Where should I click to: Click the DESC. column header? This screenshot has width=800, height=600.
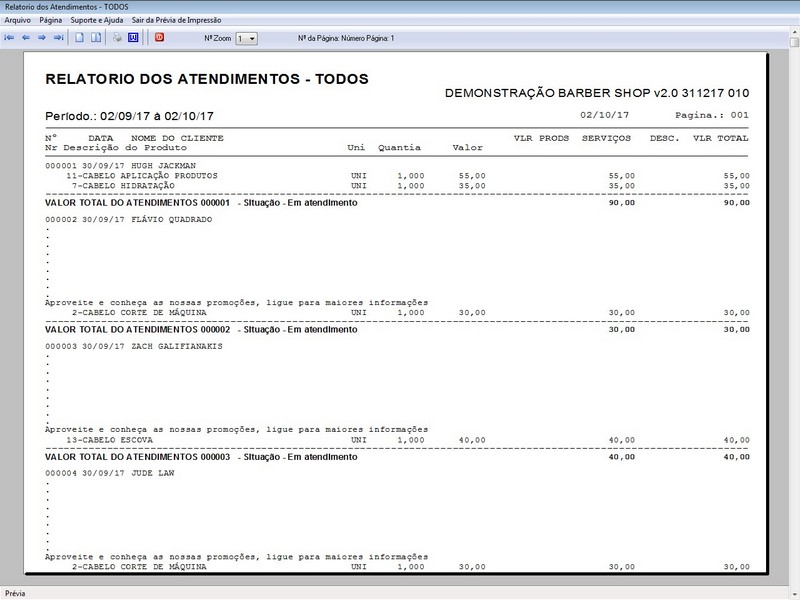[664, 138]
